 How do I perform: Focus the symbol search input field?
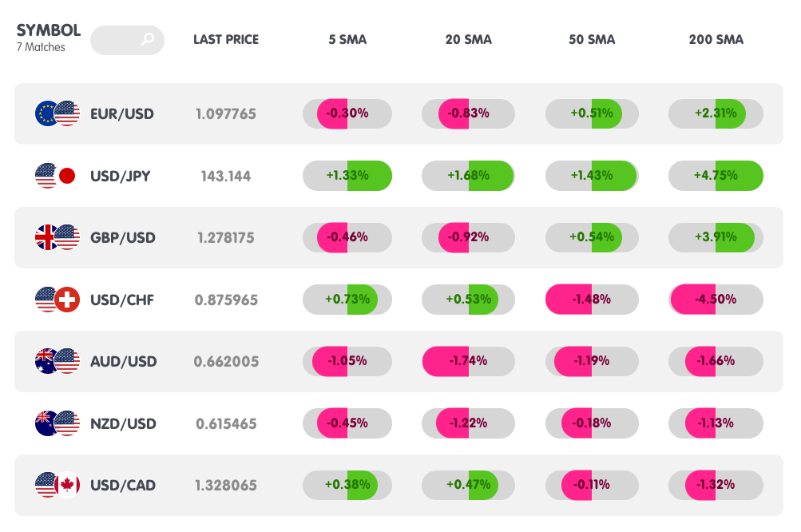(x=118, y=39)
